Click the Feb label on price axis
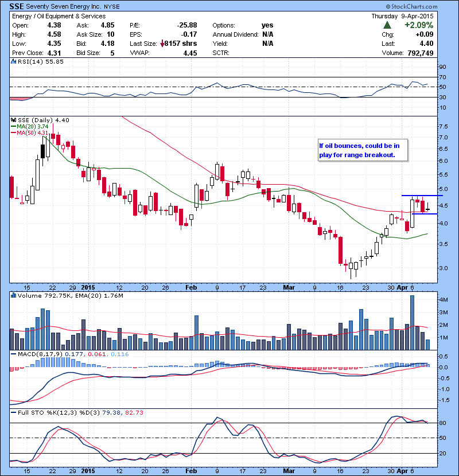The image size is (459, 476). tap(191, 287)
